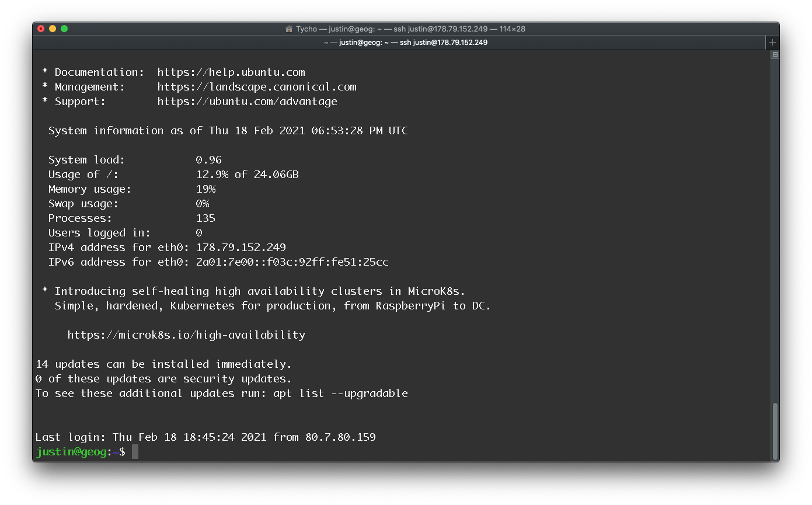This screenshot has height=505, width=812.
Task: Click the vertical scrollbar thumb
Action: 775,431
